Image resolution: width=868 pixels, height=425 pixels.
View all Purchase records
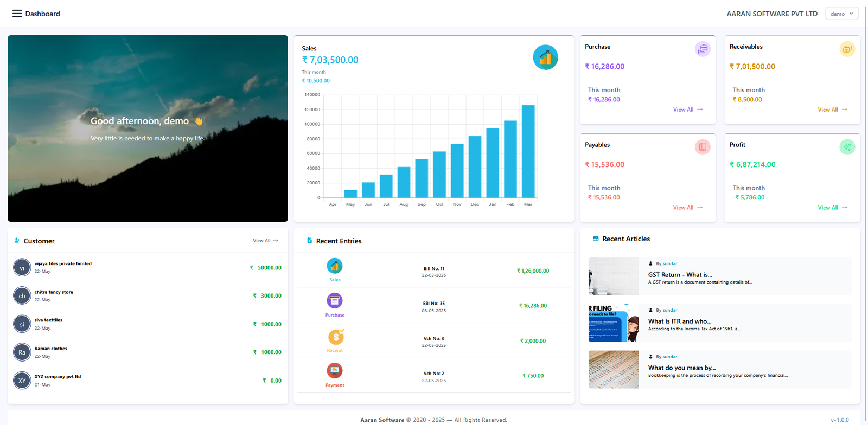(687, 110)
